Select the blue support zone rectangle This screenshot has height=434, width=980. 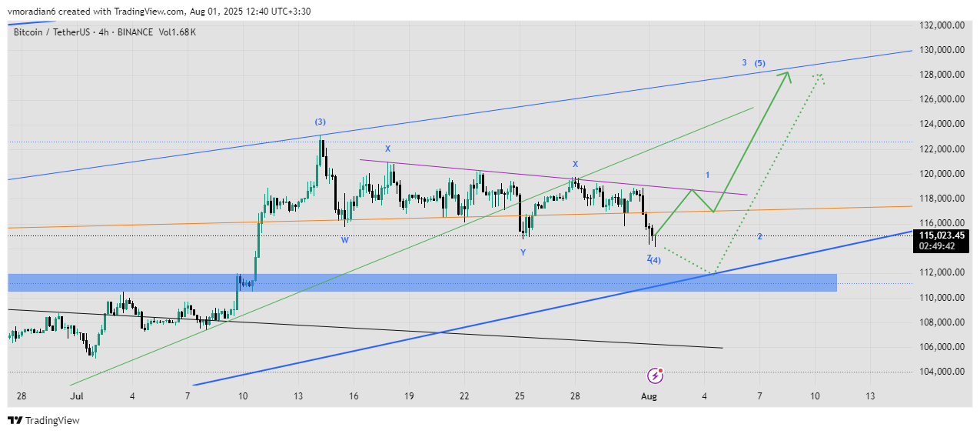point(422,282)
